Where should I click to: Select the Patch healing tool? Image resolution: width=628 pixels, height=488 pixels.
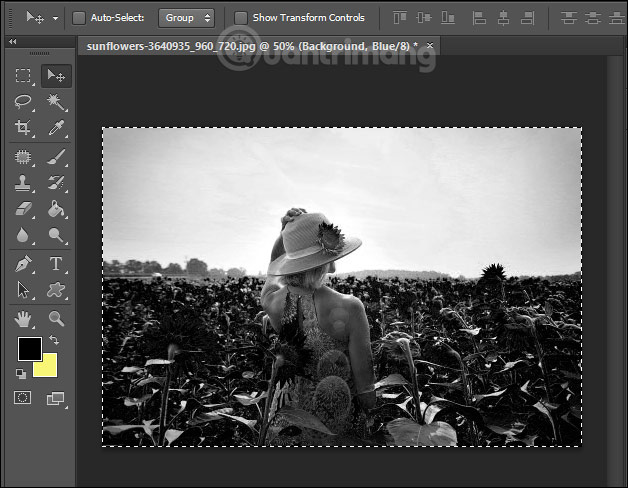click(23, 157)
